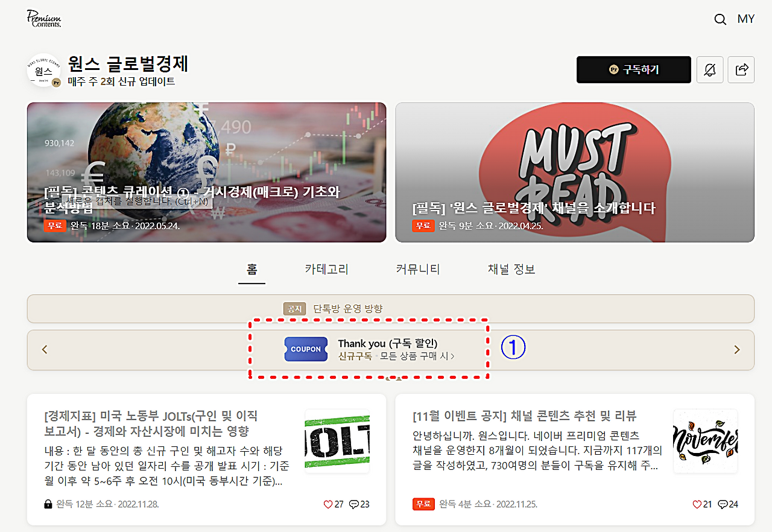Click the 구독하기 subscribe button

tap(633, 69)
